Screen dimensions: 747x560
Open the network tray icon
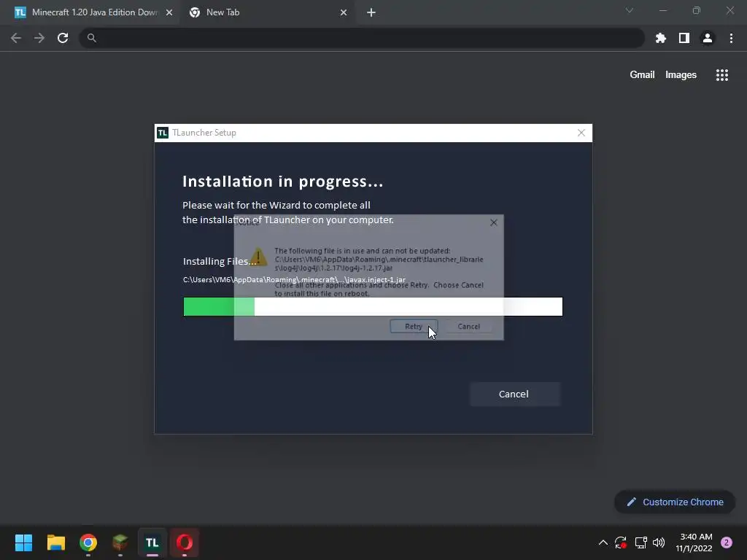[x=640, y=542]
